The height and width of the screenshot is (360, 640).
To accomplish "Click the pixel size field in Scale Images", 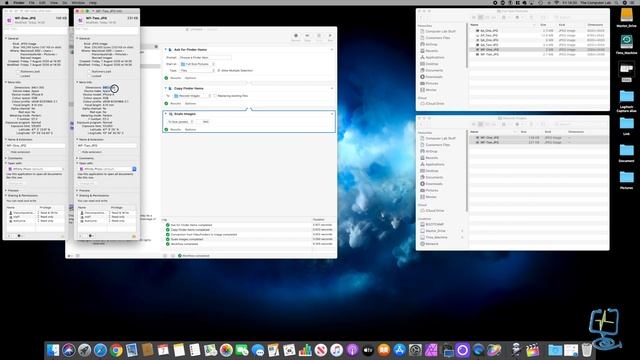I will (x=202, y=122).
